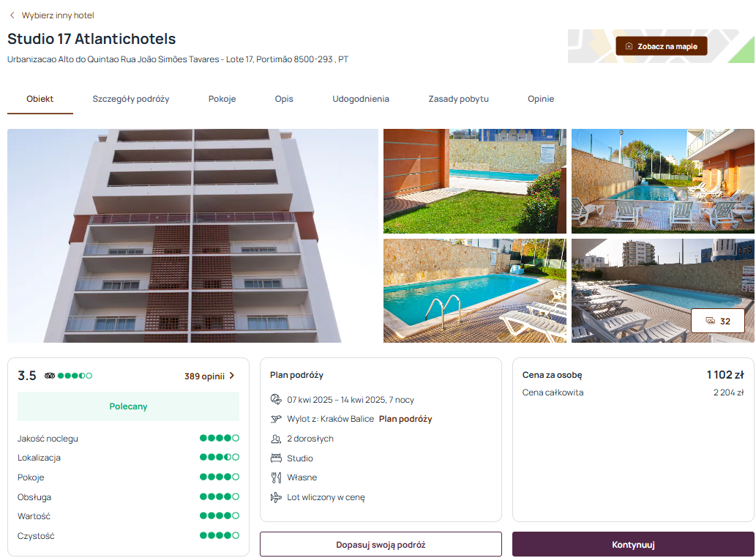The width and height of the screenshot is (756, 558).
Task: Open the photo of pool with metal ladder
Action: pyautogui.click(x=475, y=291)
